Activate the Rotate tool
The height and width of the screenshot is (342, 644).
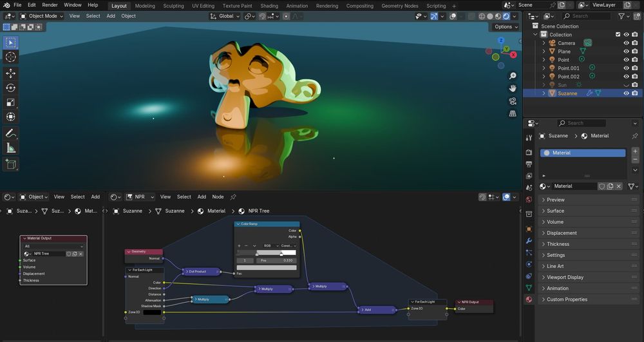coord(11,88)
